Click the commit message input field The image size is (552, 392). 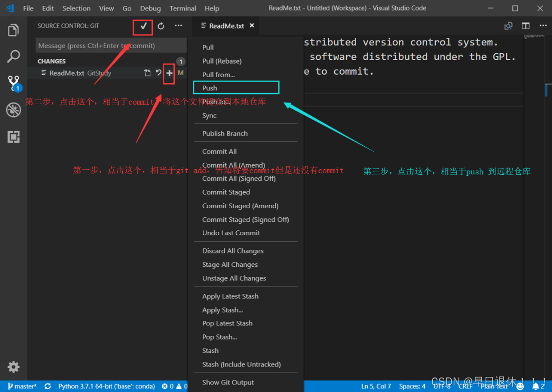click(x=111, y=46)
